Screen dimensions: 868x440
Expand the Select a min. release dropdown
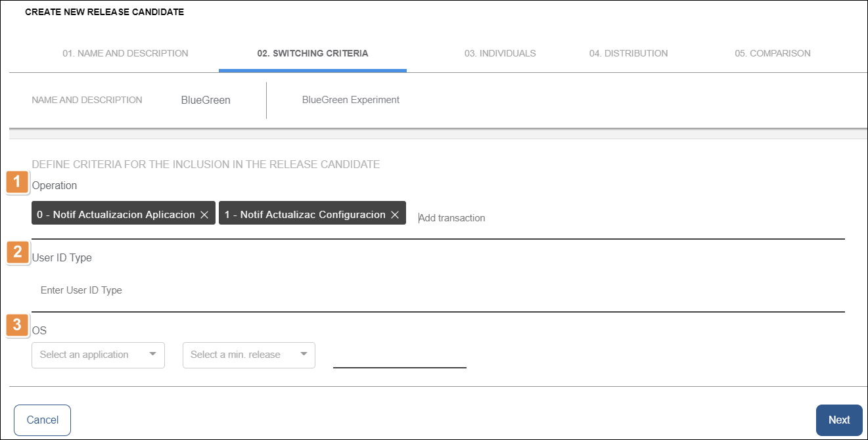tap(248, 355)
